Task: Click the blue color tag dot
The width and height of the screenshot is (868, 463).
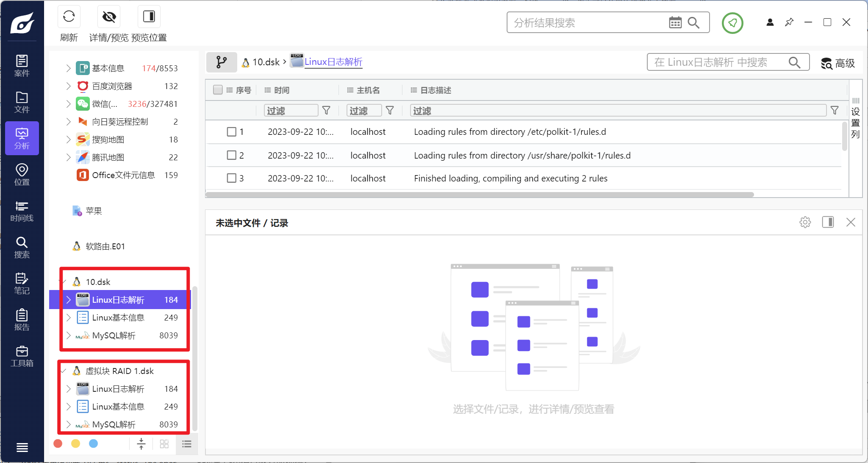Action: tap(94, 443)
